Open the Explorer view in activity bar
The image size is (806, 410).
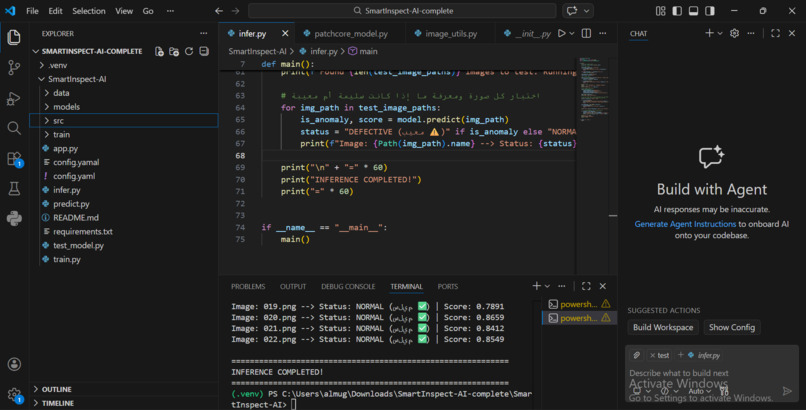[x=14, y=38]
